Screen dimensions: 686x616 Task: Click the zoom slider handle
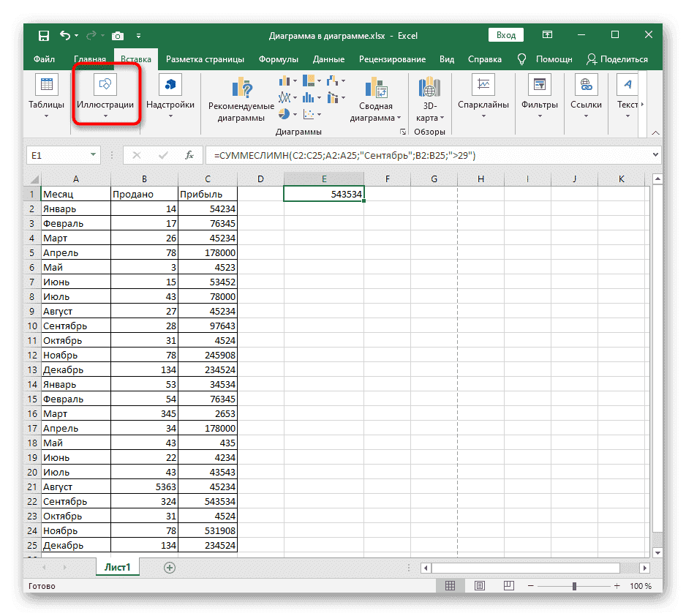click(x=575, y=586)
